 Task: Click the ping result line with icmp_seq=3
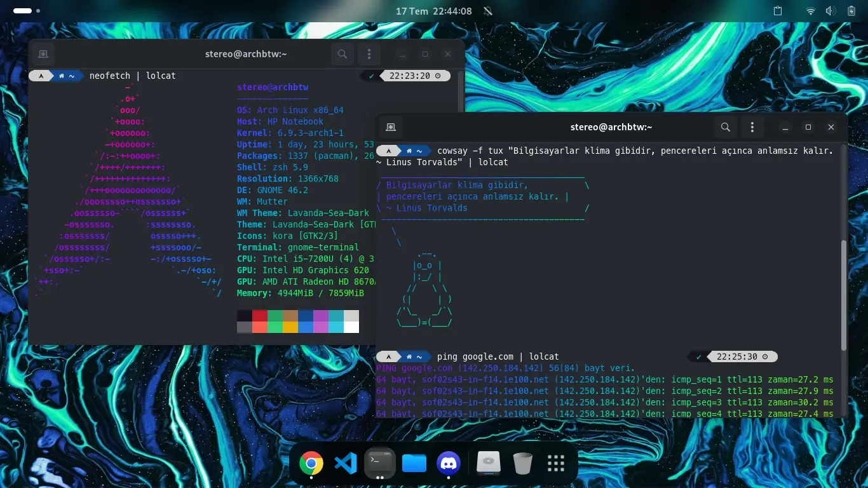(x=604, y=402)
